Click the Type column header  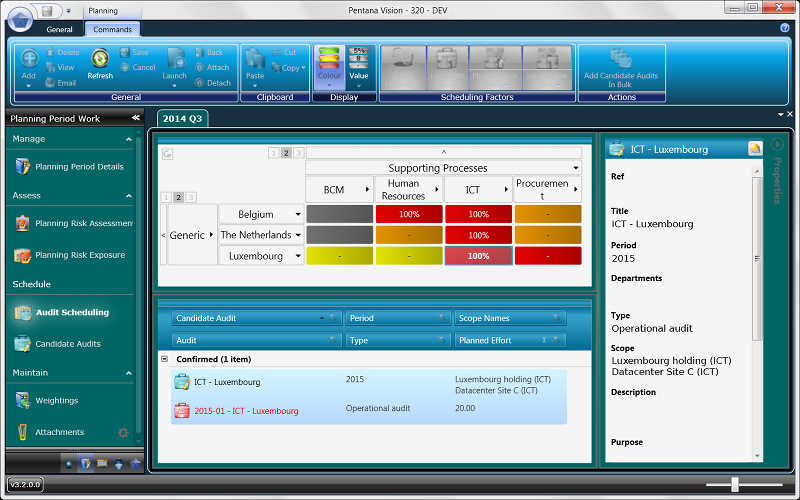tap(398, 340)
